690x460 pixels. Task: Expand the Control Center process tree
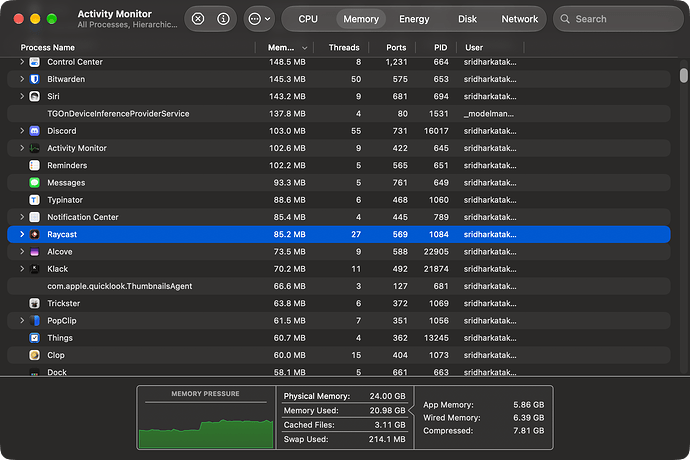click(22, 62)
